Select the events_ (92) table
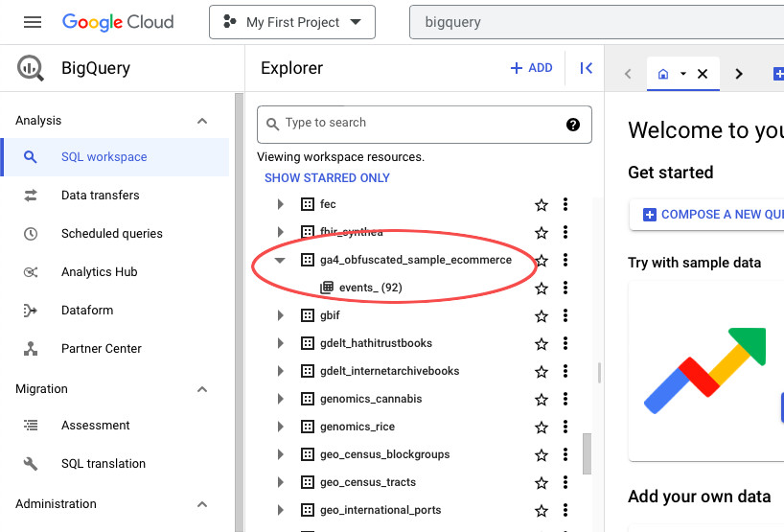784x532 pixels. coord(371,288)
